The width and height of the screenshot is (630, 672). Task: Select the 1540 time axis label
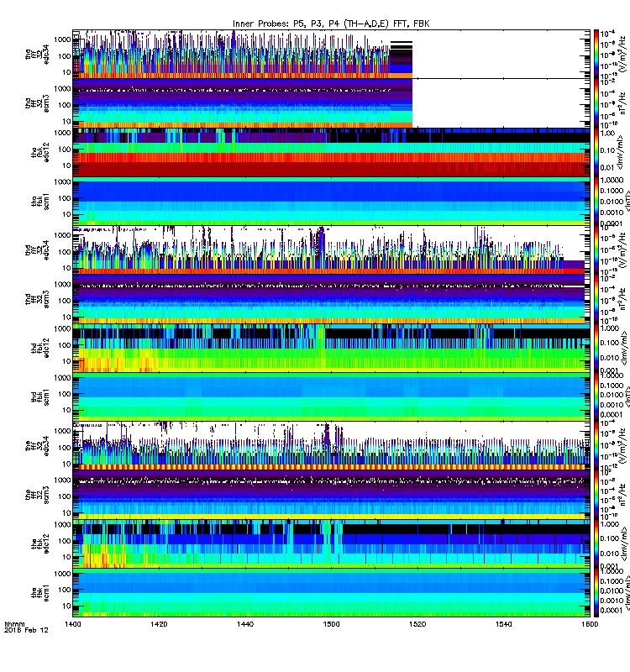(503, 624)
